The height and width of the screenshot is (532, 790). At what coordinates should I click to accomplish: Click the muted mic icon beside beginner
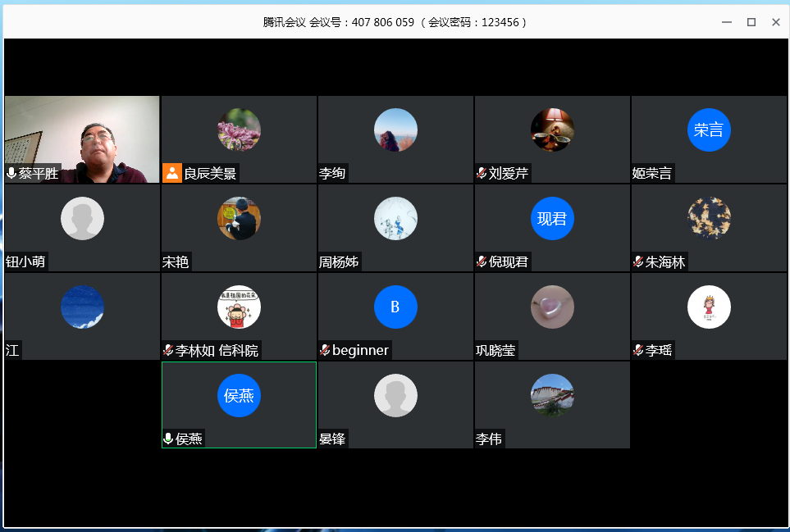pyautogui.click(x=325, y=350)
